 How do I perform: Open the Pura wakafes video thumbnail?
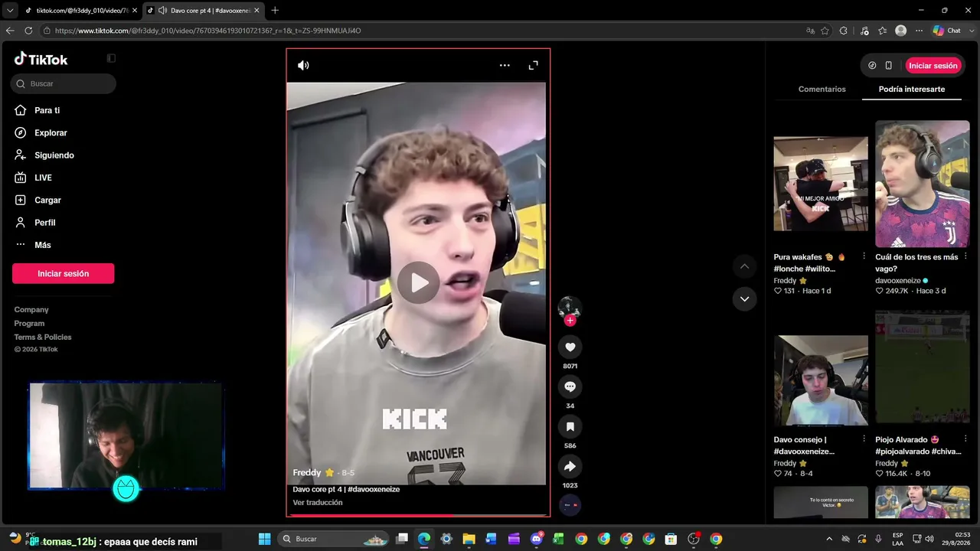tap(821, 184)
